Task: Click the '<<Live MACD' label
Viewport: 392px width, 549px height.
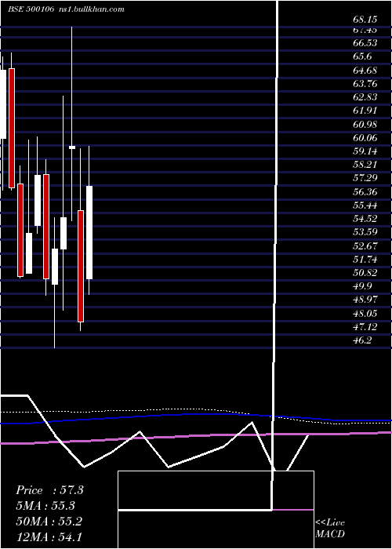Action: [330, 529]
